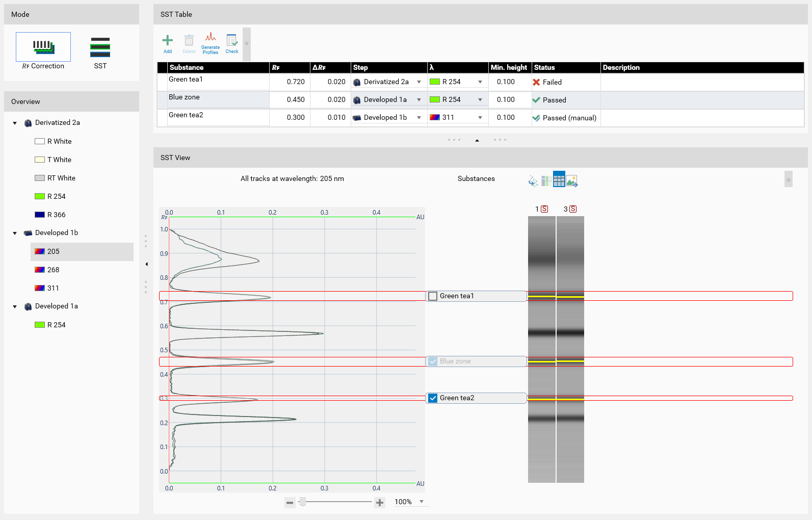This screenshot has width=812, height=520.
Task: Click the zoom slider handle
Action: pyautogui.click(x=303, y=502)
